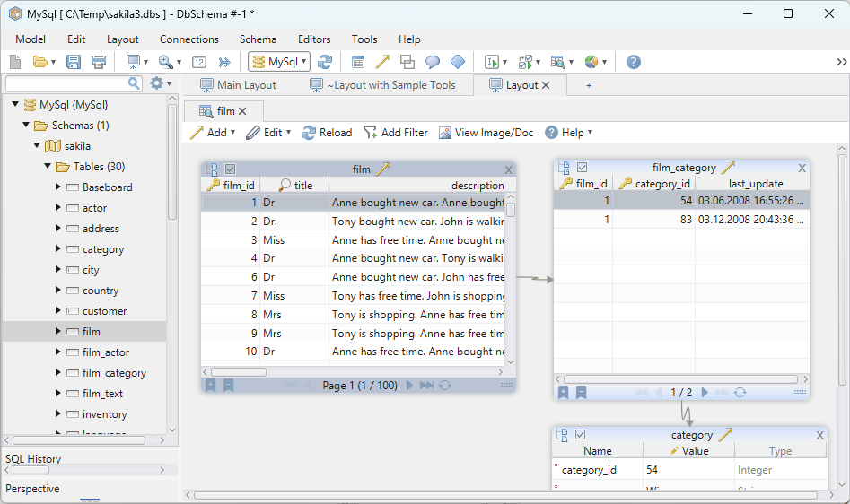The height and width of the screenshot is (504, 850).
Task: Expand the inventory table node
Action: pos(58,413)
